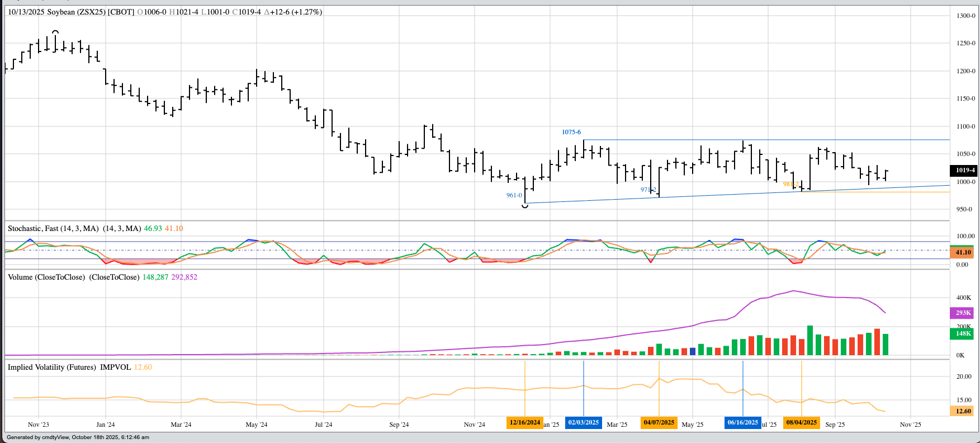This screenshot has width=980, height=443.
Task: Select the 06/16/2025 blue date flag
Action: [x=742, y=422]
